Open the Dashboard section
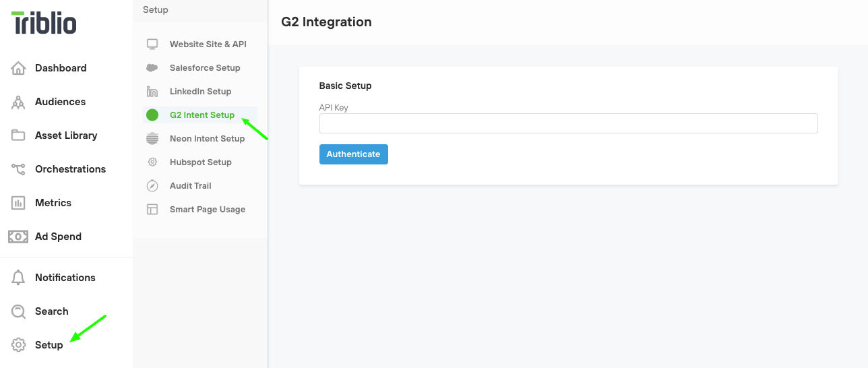868x368 pixels. coord(61,68)
